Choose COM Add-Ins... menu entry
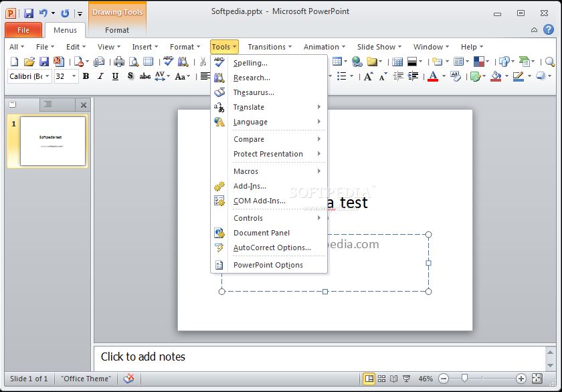 click(x=269, y=201)
